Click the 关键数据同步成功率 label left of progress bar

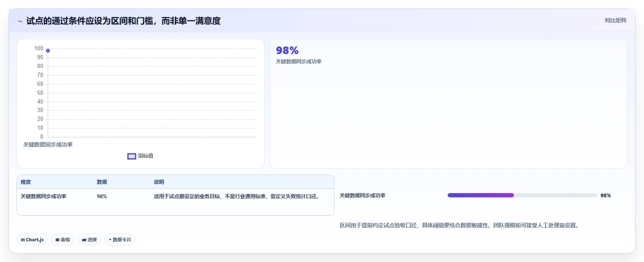click(362, 196)
